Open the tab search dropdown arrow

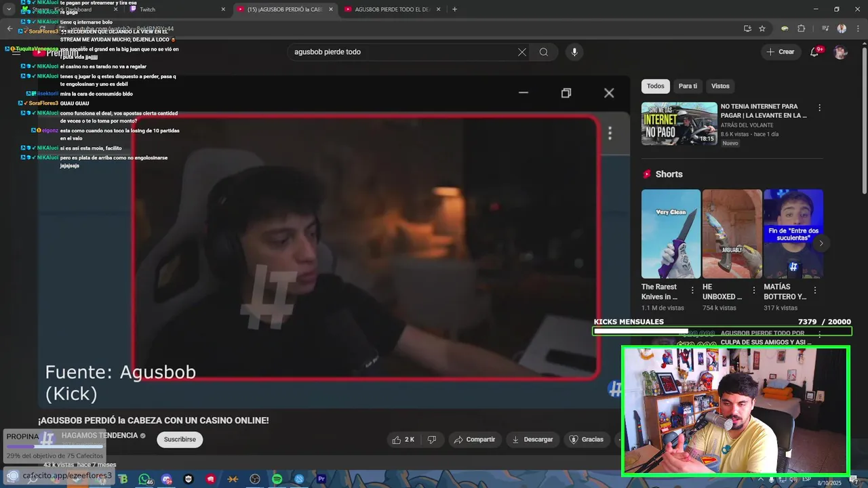[x=9, y=9]
